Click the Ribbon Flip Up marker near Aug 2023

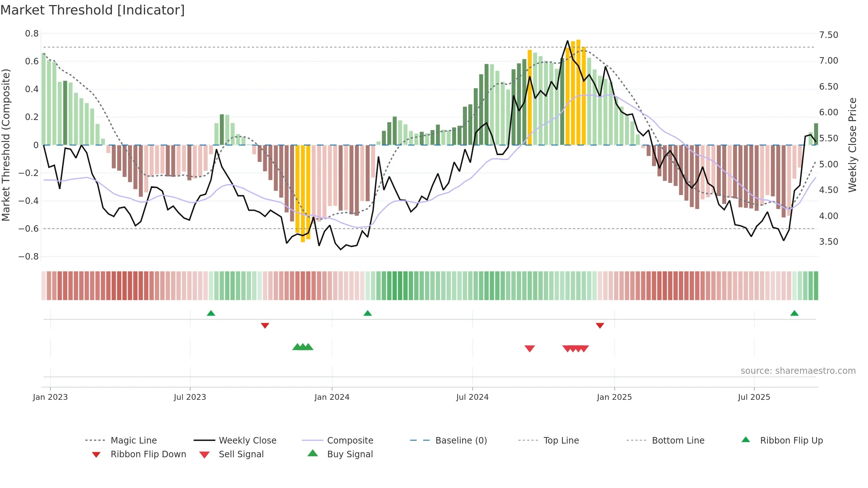point(211,313)
